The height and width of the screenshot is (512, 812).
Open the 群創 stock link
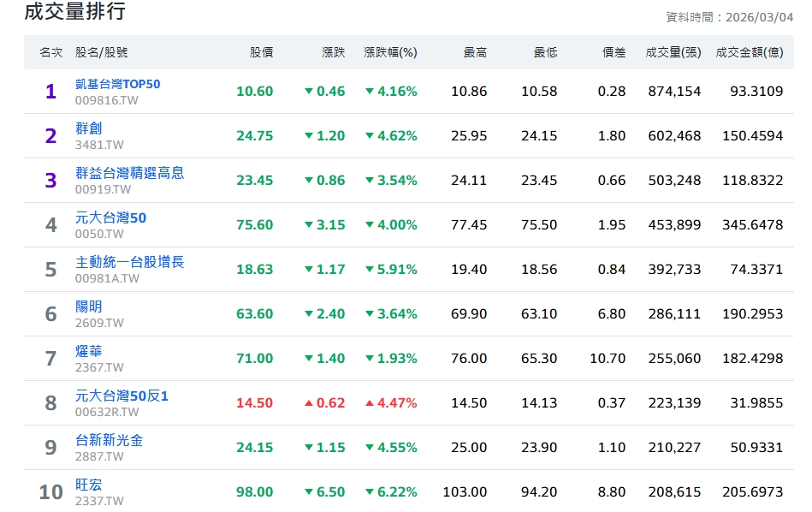[x=88, y=128]
